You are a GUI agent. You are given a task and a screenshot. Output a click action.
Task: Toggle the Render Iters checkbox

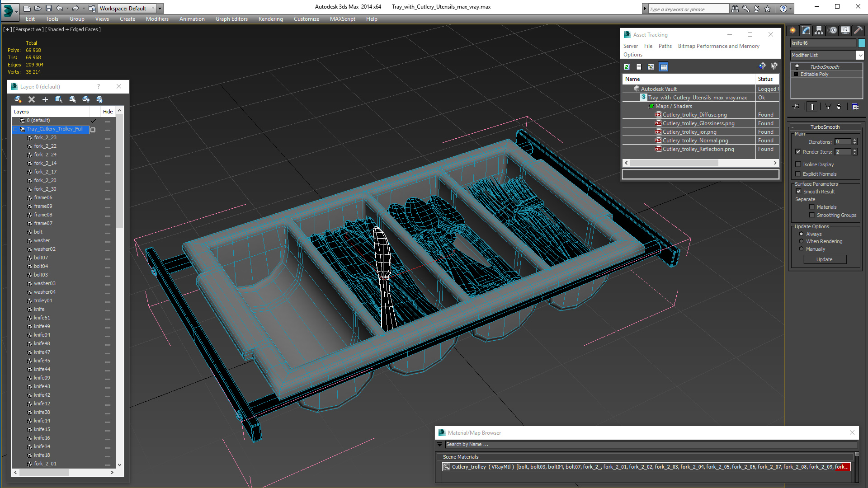point(798,152)
